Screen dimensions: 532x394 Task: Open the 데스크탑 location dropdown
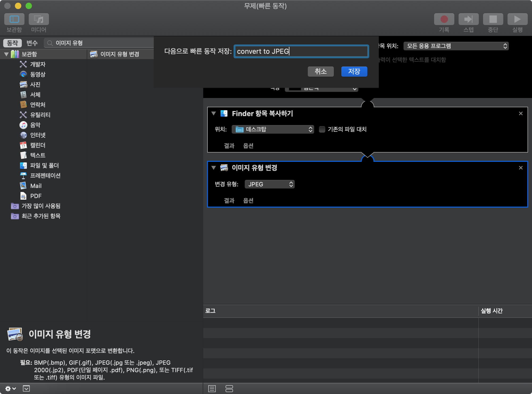pos(273,129)
